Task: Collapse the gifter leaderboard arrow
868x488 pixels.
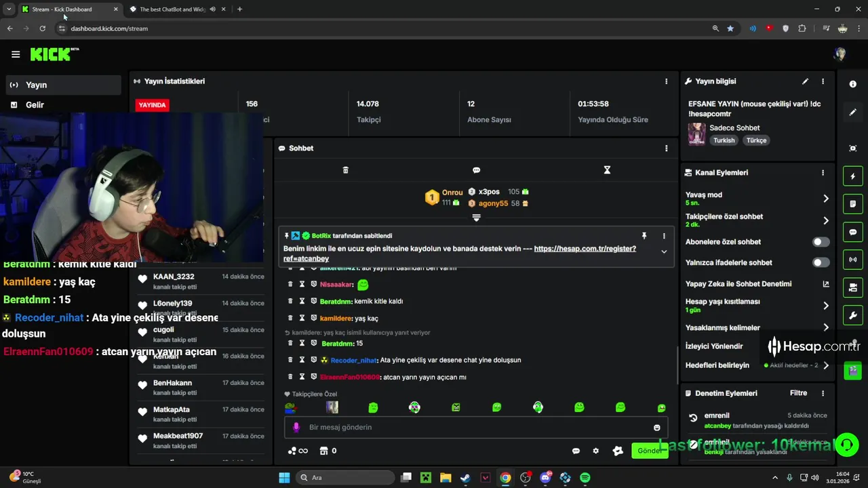Action: [x=476, y=218]
